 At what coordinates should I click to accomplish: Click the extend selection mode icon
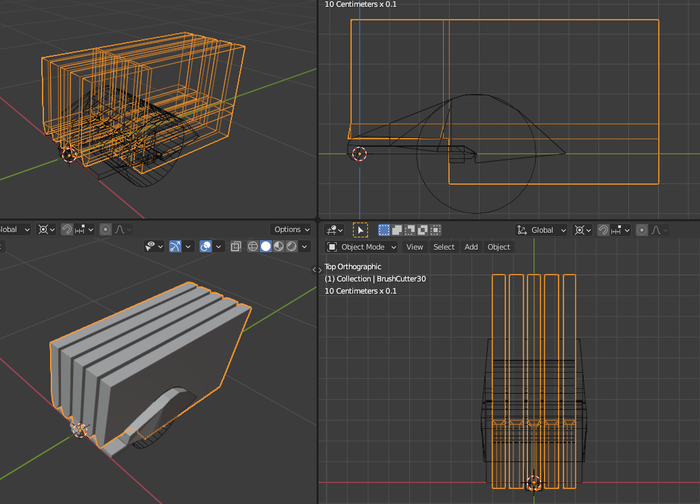397,230
